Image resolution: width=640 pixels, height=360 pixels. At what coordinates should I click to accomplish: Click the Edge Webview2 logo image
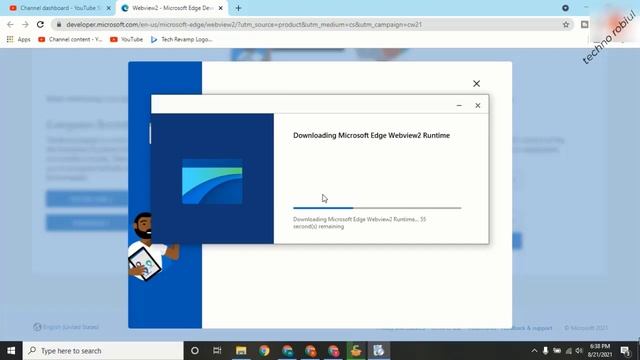tap(212, 181)
